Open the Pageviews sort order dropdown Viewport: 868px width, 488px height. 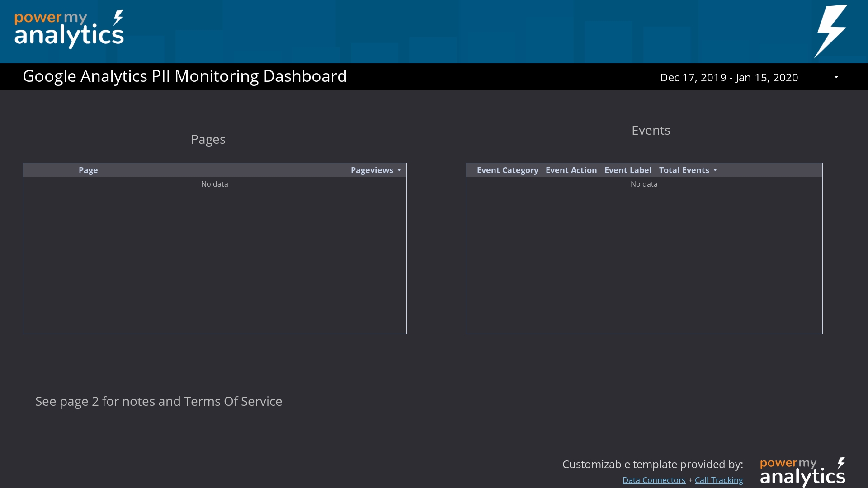(x=399, y=170)
